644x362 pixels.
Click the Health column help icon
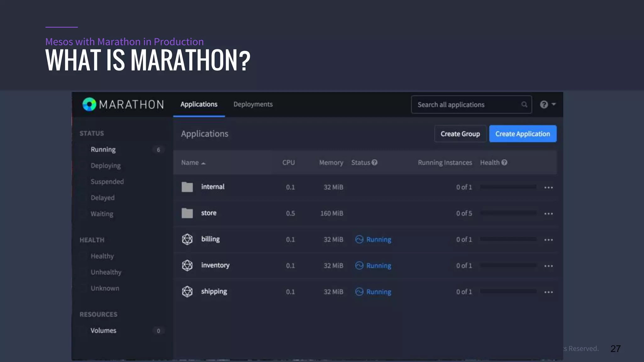[x=504, y=162]
